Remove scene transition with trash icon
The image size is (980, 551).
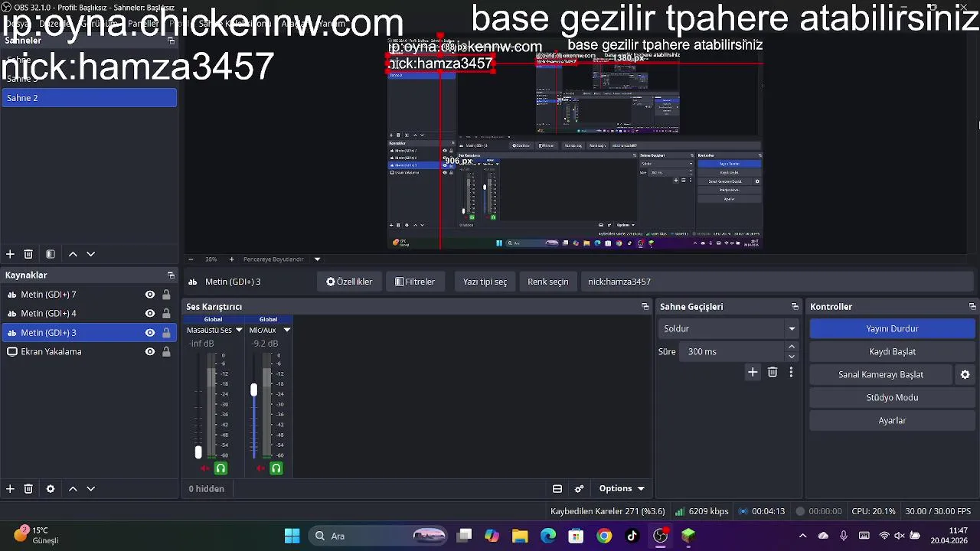pos(773,372)
